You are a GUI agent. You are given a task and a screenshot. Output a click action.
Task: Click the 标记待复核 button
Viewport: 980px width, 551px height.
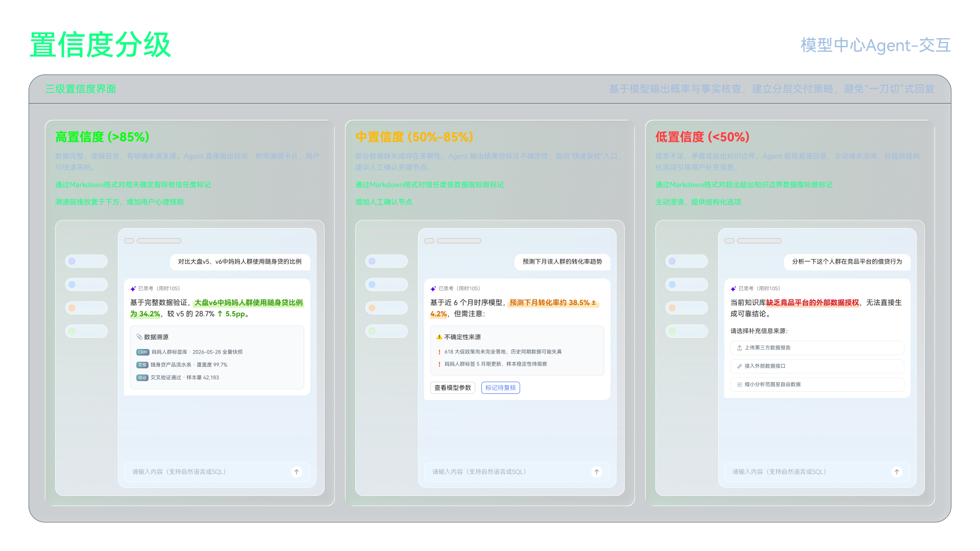click(x=501, y=388)
